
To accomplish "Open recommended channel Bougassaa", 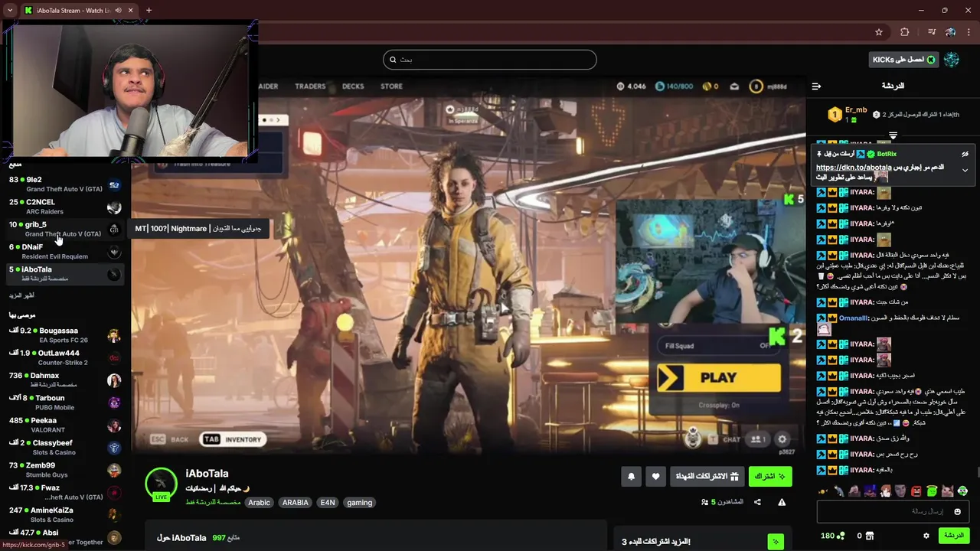I will point(65,335).
